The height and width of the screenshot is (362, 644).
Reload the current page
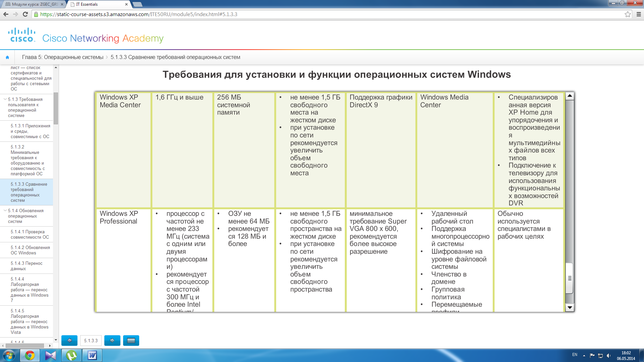click(25, 14)
